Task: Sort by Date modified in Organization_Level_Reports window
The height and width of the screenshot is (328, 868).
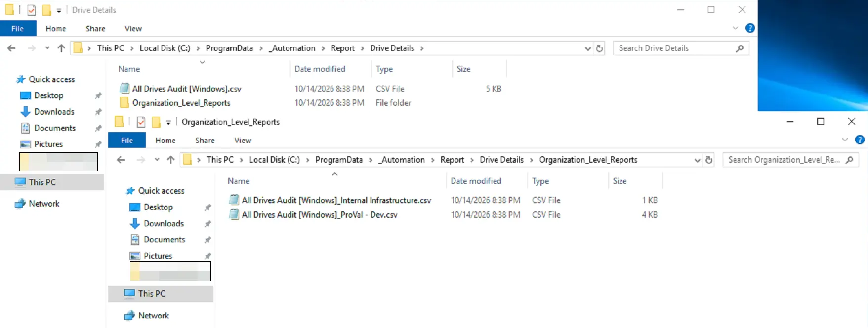Action: 476,181
